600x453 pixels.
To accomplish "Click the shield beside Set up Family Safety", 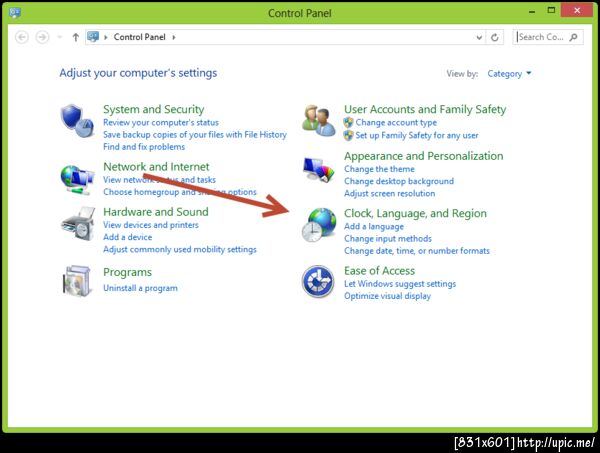I will [348, 135].
